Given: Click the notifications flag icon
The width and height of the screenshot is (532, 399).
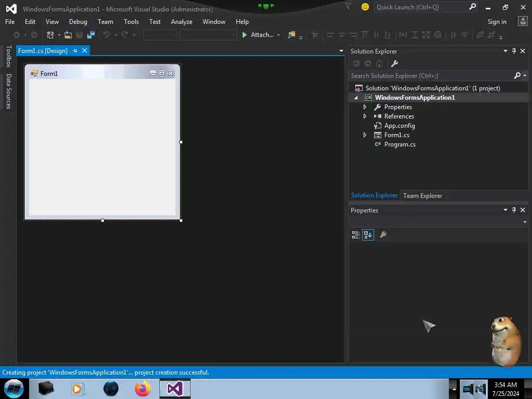Looking at the screenshot, I should click(x=348, y=6).
